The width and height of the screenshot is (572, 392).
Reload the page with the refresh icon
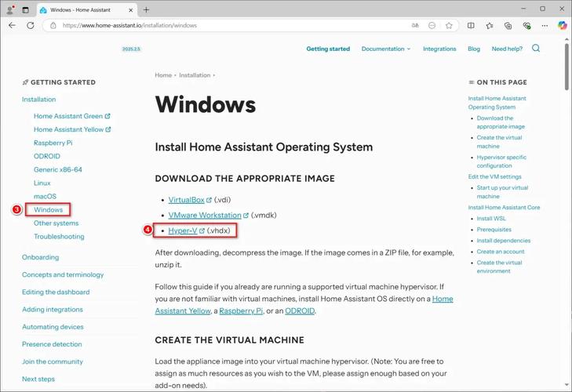coord(31,26)
